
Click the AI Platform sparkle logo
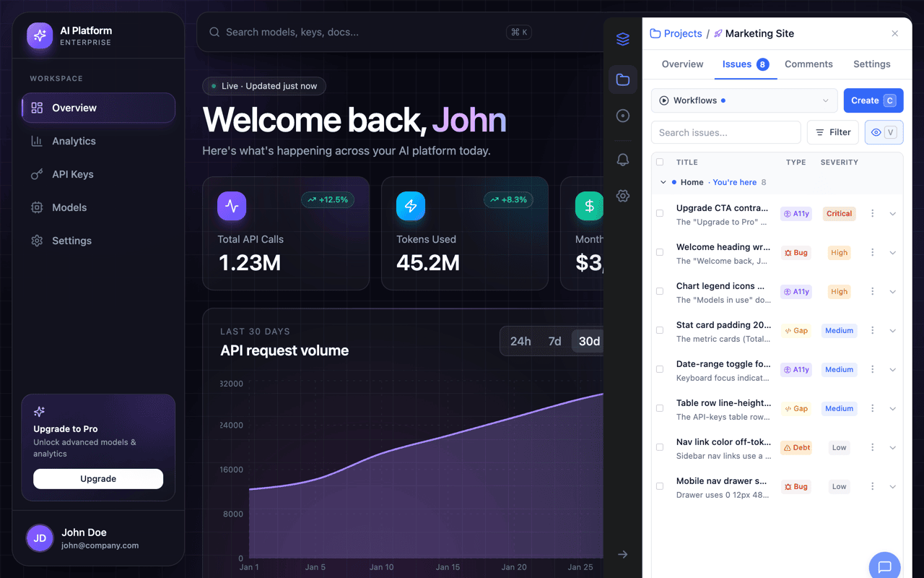(40, 35)
